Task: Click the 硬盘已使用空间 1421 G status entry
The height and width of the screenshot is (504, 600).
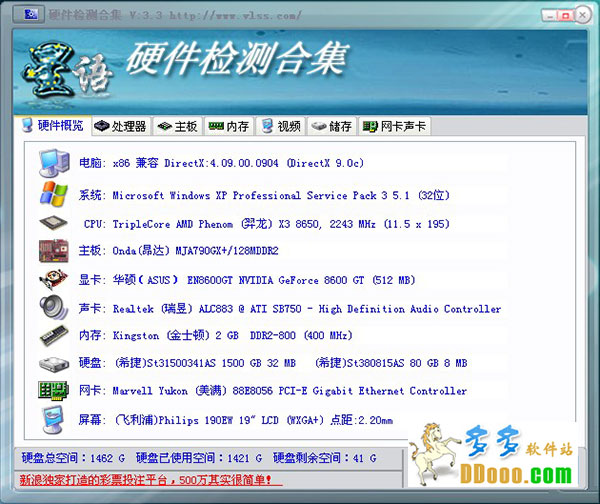Action: [199, 458]
